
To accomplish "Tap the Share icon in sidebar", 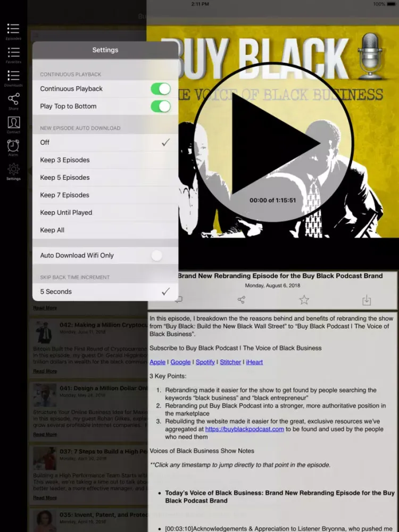I will tap(13, 102).
